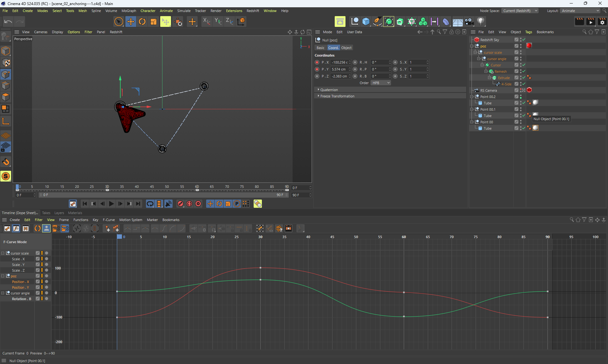Open the MoGraph menu

(x=129, y=11)
